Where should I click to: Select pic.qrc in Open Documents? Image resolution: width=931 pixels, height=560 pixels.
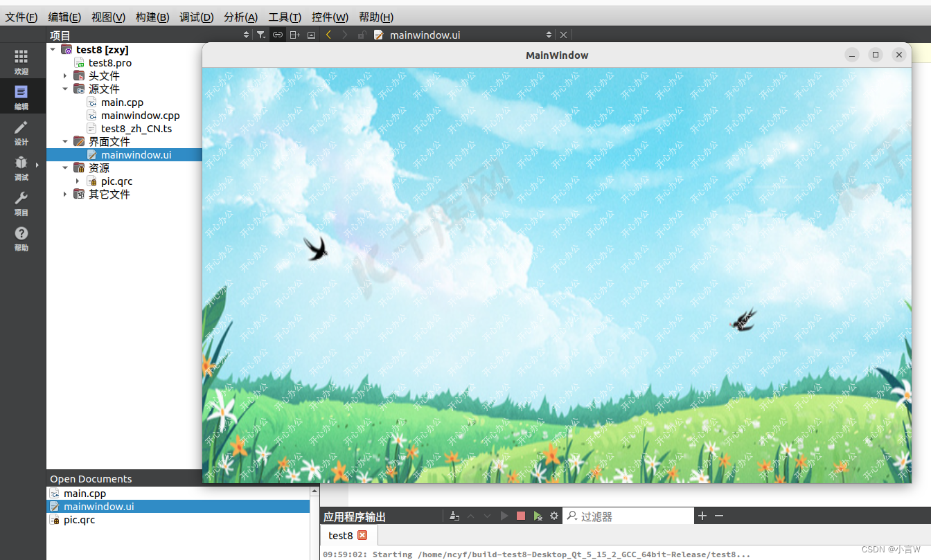pos(79,519)
